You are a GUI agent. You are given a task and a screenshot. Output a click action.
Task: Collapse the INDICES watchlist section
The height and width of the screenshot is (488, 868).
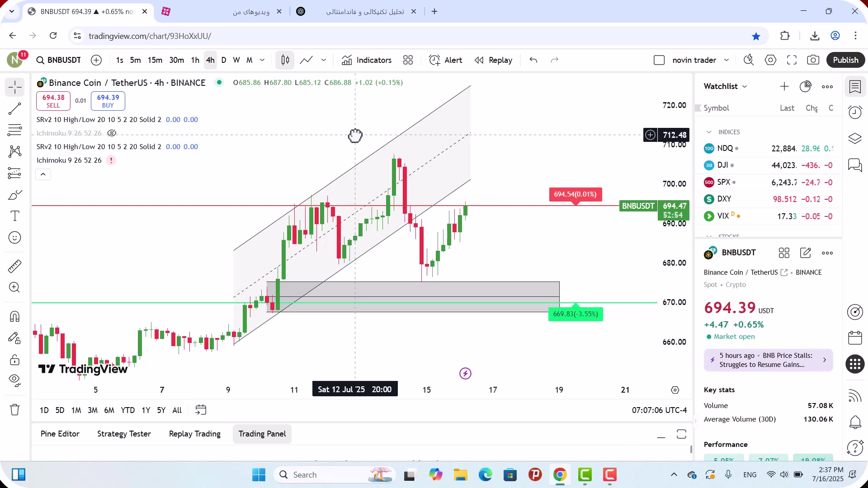(709, 132)
